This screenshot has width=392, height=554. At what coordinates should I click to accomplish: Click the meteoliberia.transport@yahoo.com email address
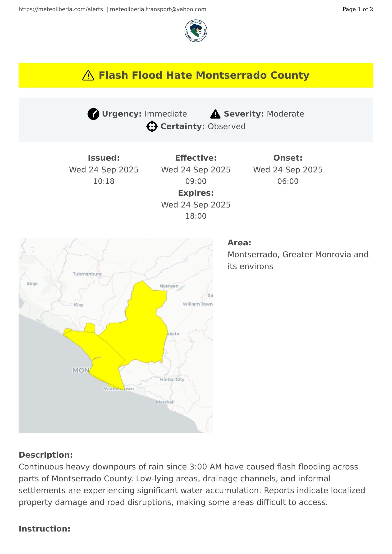pos(158,9)
